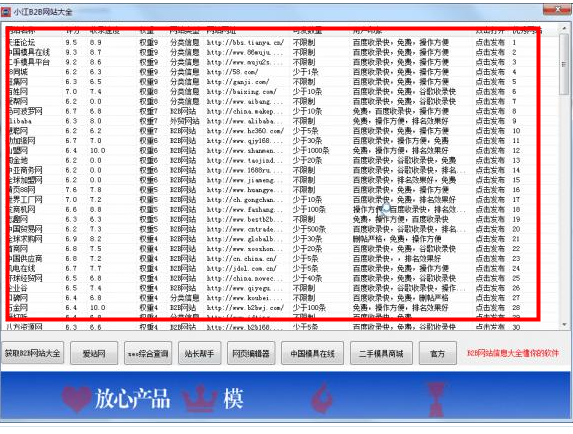Open 站长帮手 tool button
573x434 pixels.
pos(199,353)
